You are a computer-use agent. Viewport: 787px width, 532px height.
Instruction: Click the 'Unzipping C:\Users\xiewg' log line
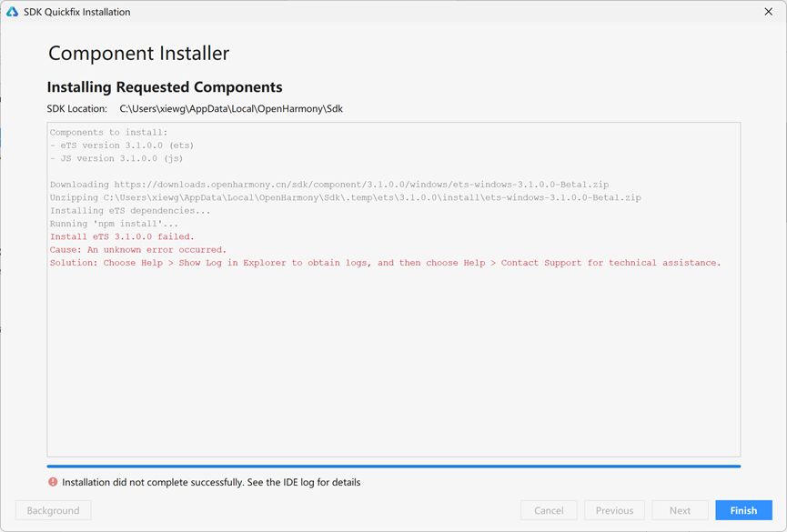[x=346, y=197]
